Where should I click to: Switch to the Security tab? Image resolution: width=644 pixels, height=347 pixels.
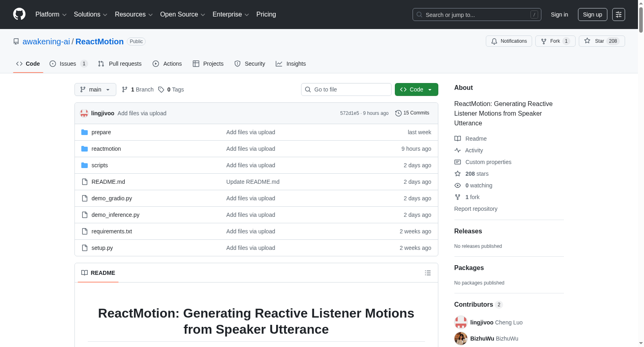(250, 64)
